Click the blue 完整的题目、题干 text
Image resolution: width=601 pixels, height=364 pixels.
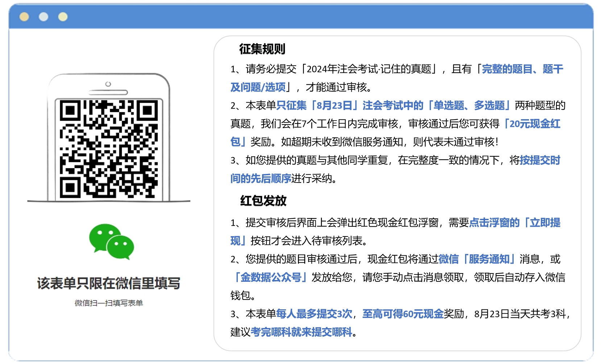tap(522, 69)
